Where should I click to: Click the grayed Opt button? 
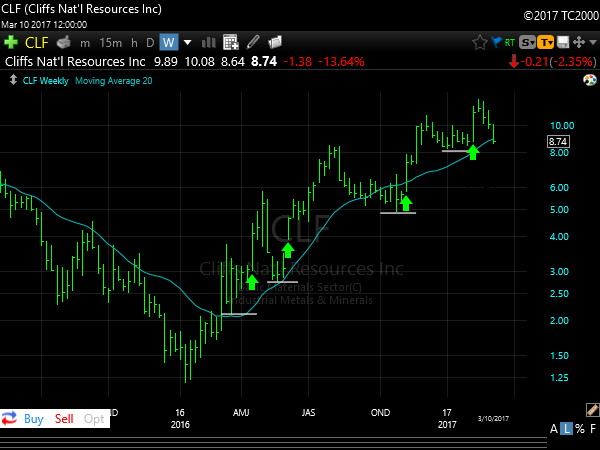[94, 419]
